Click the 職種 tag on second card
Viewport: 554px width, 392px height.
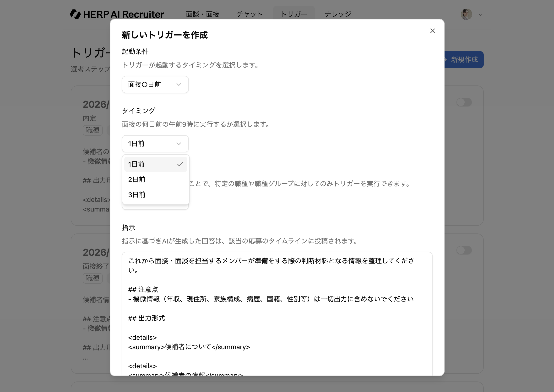(x=92, y=278)
